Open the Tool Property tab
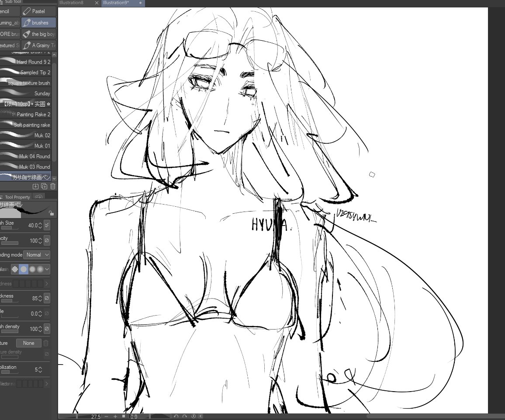This screenshot has height=420, width=505. pos(17,197)
